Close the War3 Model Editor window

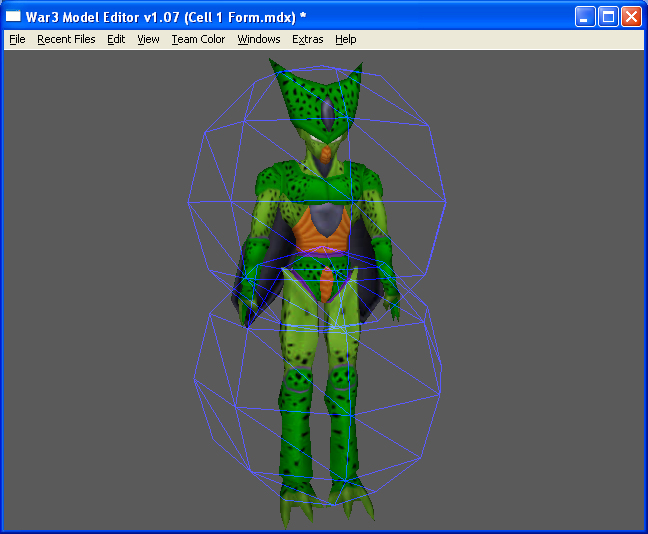[x=631, y=17]
